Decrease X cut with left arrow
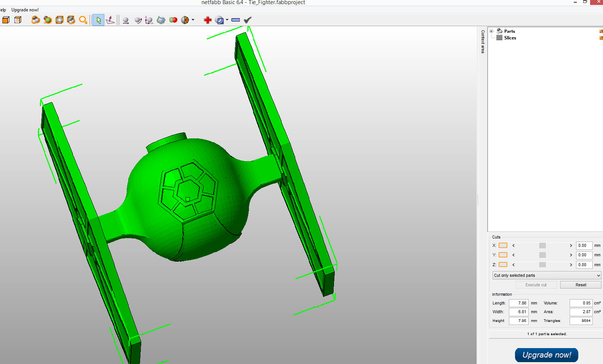Viewport: 603px width, 364px height. point(513,245)
